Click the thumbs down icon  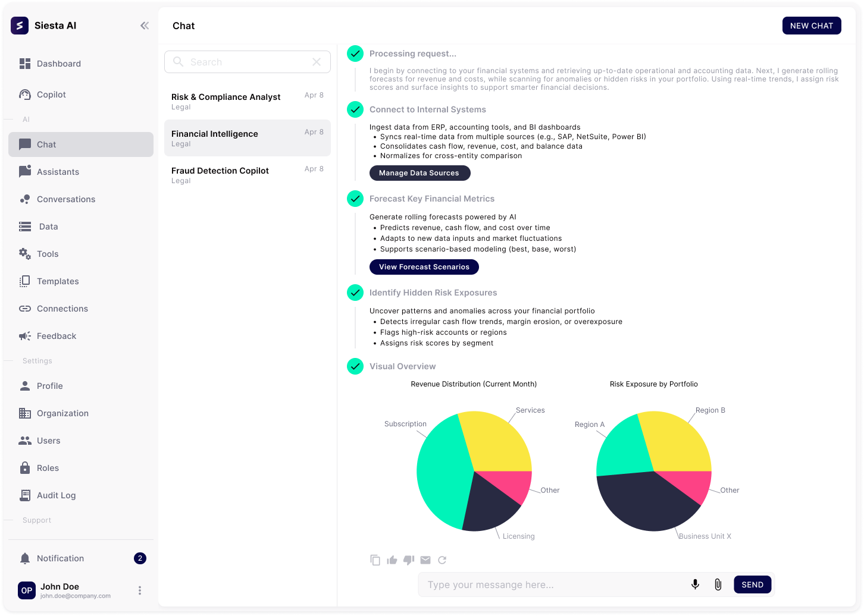click(409, 560)
